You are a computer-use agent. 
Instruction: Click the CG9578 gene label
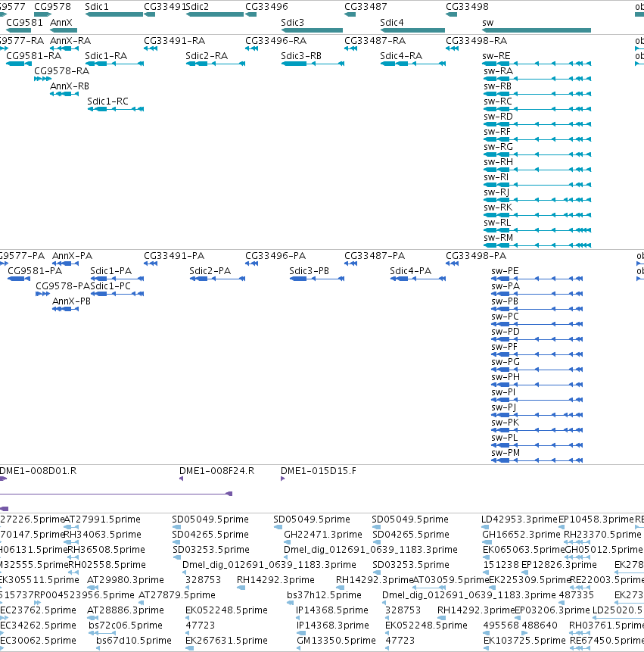52,7
